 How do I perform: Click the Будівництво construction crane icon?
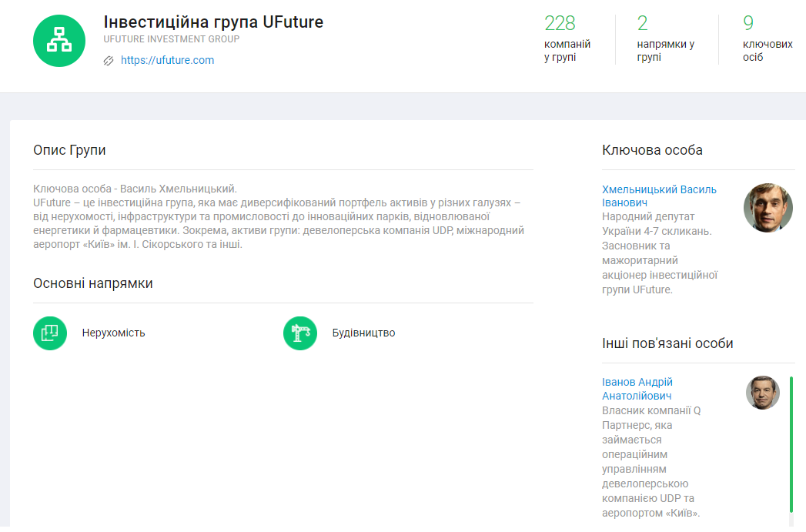(x=300, y=333)
